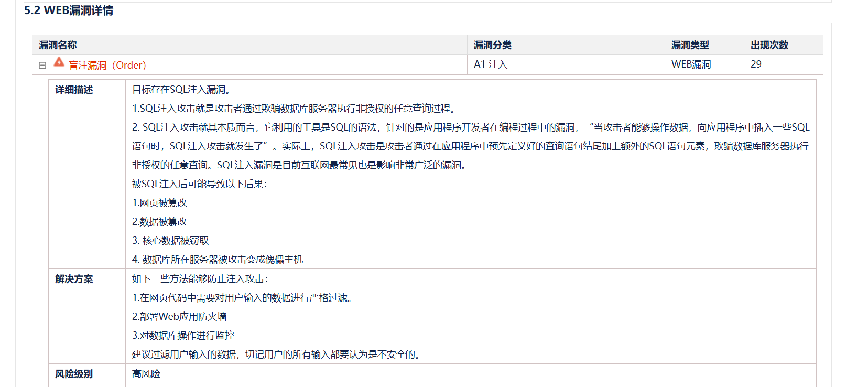Click the WEB漏洞 type cell
The height and width of the screenshot is (387, 868).
tap(691, 64)
